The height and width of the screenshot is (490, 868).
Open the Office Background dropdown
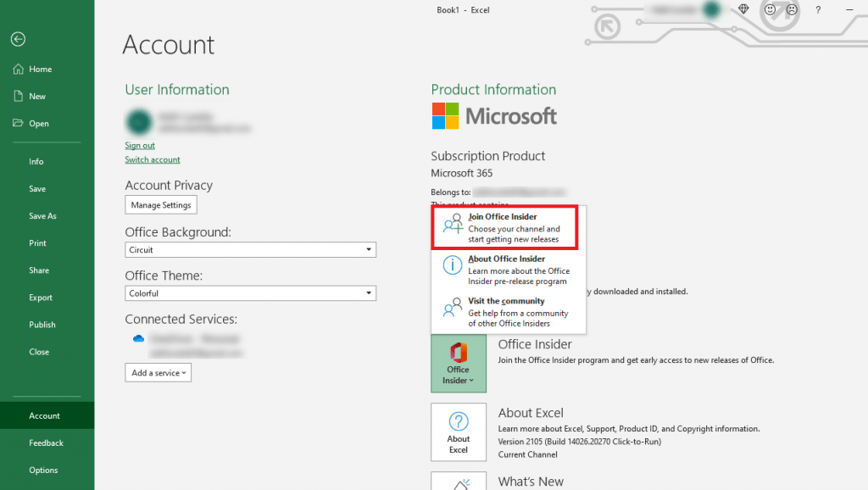(369, 249)
